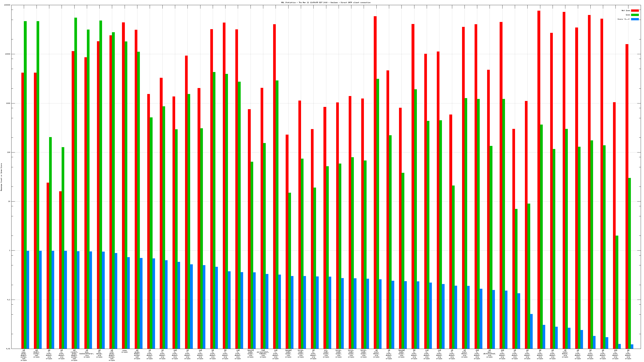Click the 0.01 y-axis tick label

pos(8,349)
